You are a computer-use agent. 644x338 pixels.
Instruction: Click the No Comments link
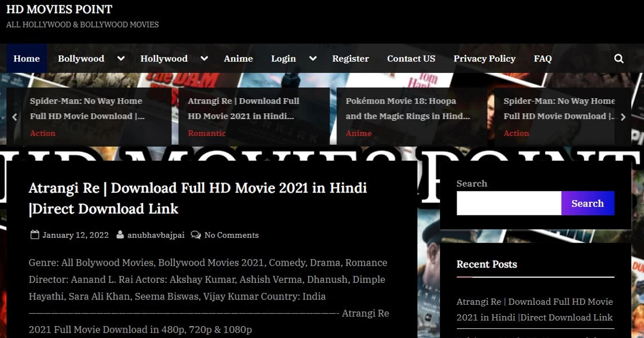pyautogui.click(x=231, y=235)
